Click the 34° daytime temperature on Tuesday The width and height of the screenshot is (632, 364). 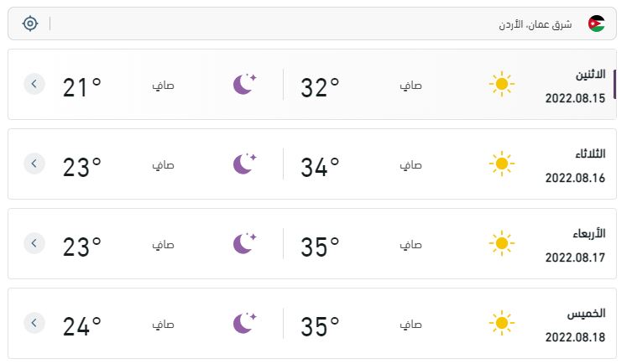click(x=320, y=167)
